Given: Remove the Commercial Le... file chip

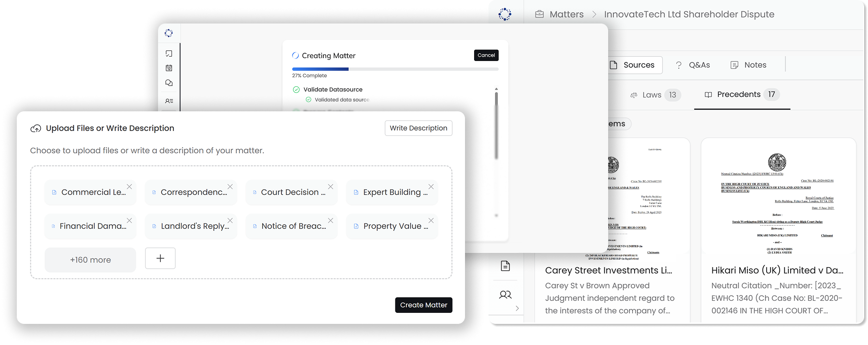Looking at the screenshot, I should pos(129,187).
